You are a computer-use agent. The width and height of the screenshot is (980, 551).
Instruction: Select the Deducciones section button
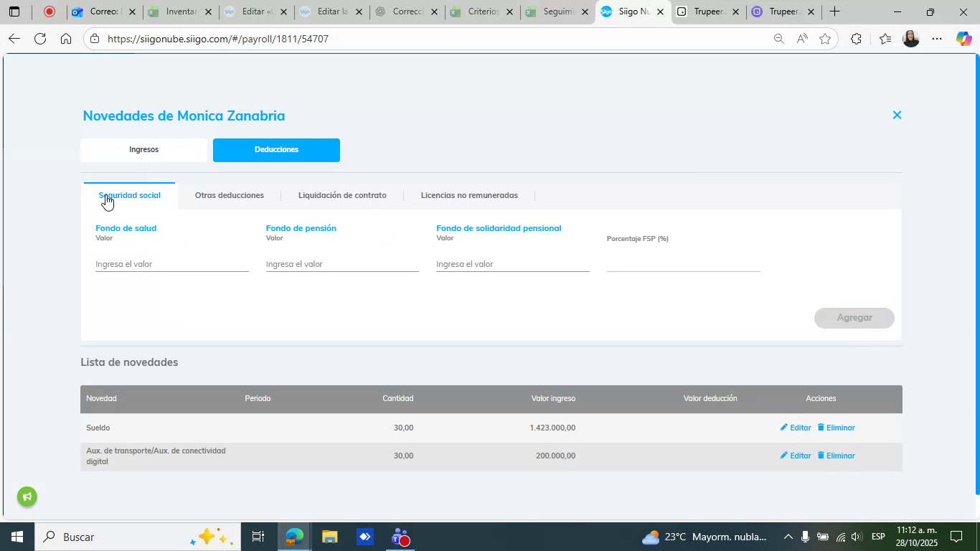pos(276,150)
